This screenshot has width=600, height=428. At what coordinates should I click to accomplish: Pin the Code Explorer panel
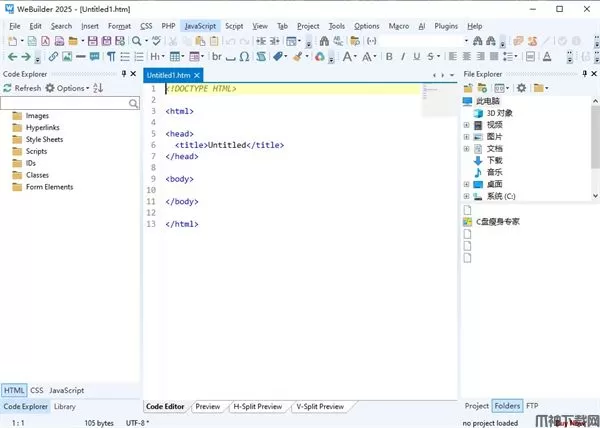pos(125,74)
